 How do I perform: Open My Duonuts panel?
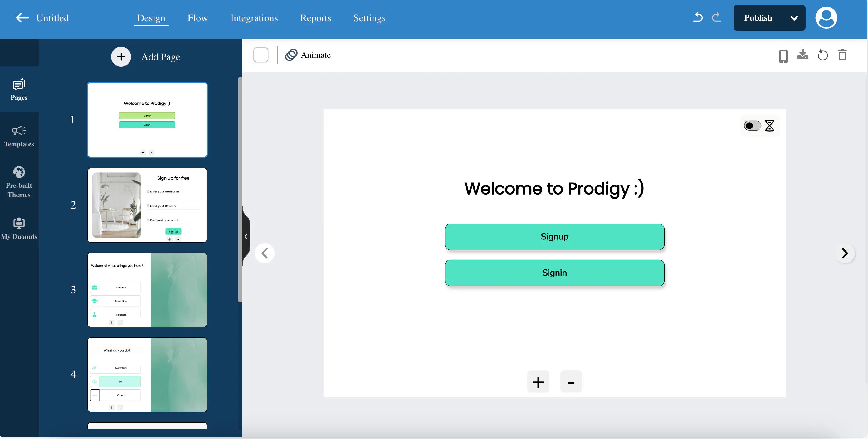point(19,228)
